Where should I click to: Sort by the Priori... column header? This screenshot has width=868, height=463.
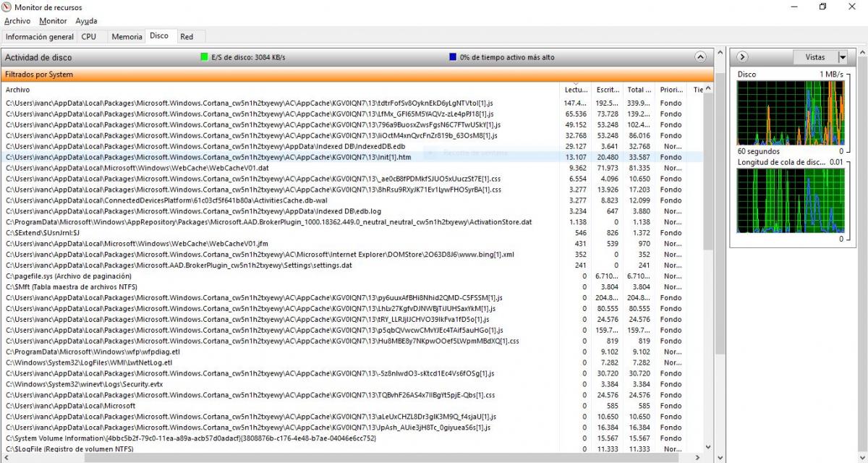(x=672, y=90)
